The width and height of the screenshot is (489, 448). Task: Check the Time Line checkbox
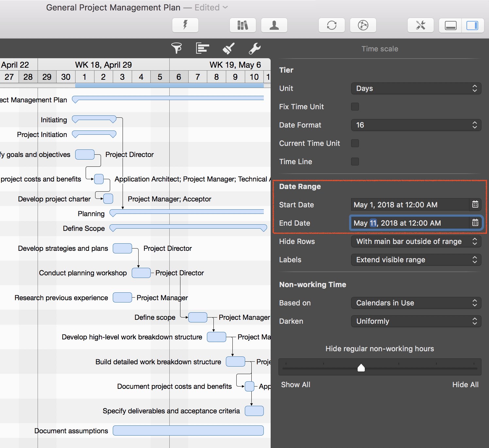coord(355,162)
